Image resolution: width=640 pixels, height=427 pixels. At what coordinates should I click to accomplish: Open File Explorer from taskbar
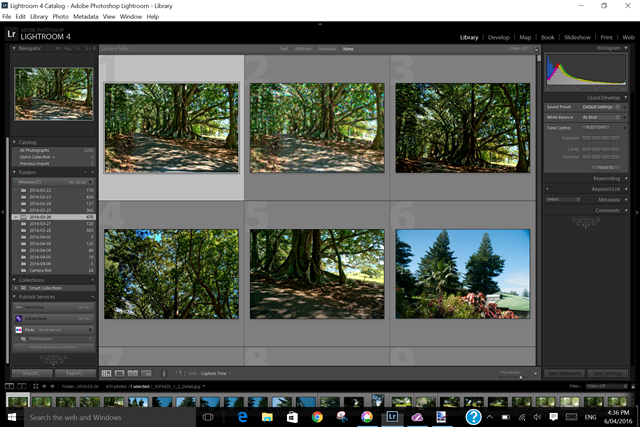pos(267,417)
